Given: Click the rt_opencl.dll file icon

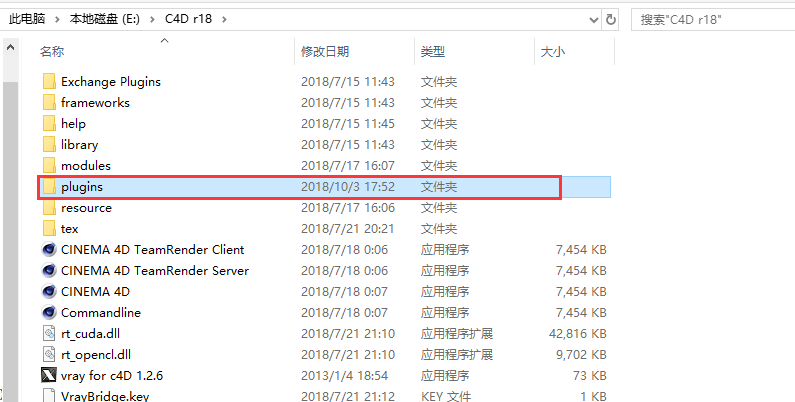Looking at the screenshot, I should click(x=49, y=355).
